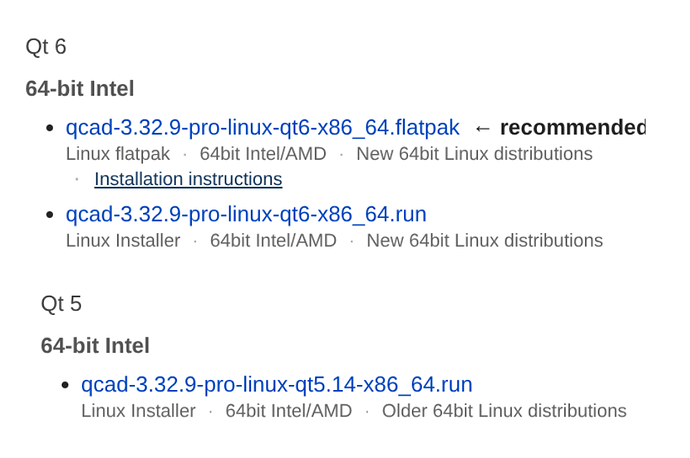Screen dimensions: 690x458
Task: Click the 64-bit Intel heading under Qt 6
Action: [80, 88]
